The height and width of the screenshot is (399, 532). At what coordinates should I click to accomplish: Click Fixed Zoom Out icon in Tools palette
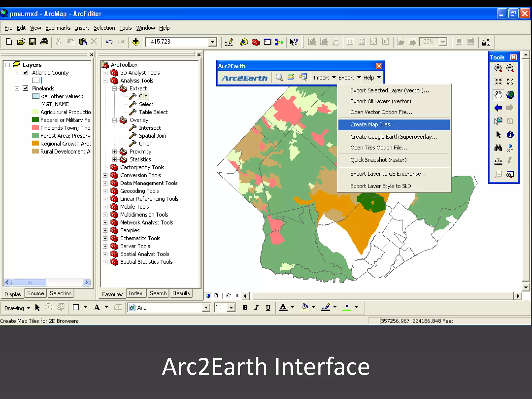[x=510, y=82]
